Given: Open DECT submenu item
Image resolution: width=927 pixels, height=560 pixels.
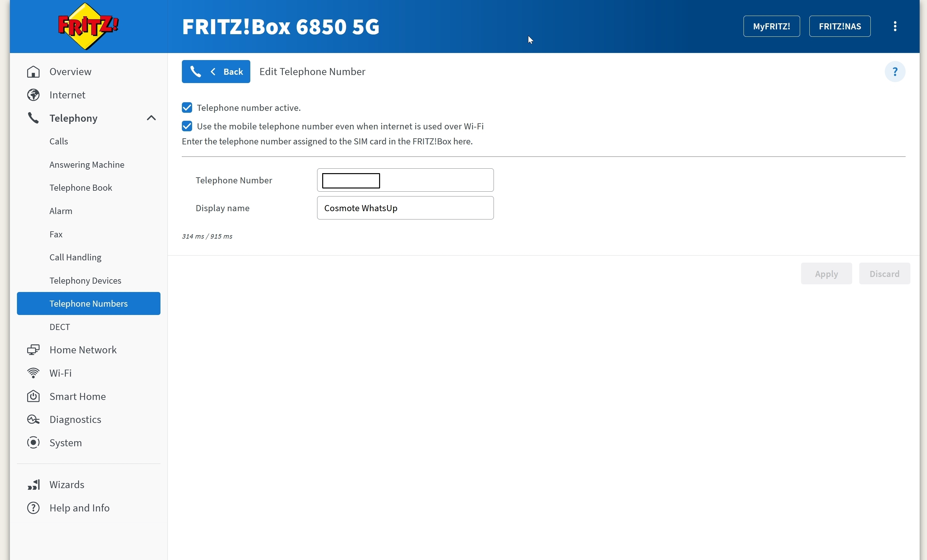Looking at the screenshot, I should point(60,327).
